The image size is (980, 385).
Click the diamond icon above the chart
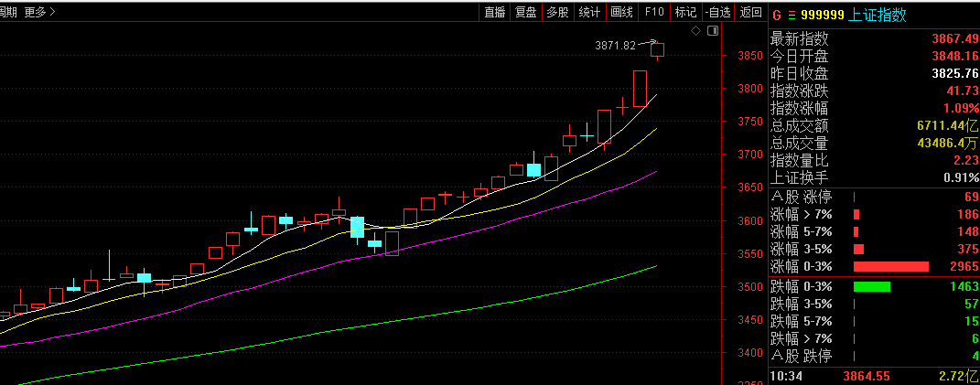[695, 30]
